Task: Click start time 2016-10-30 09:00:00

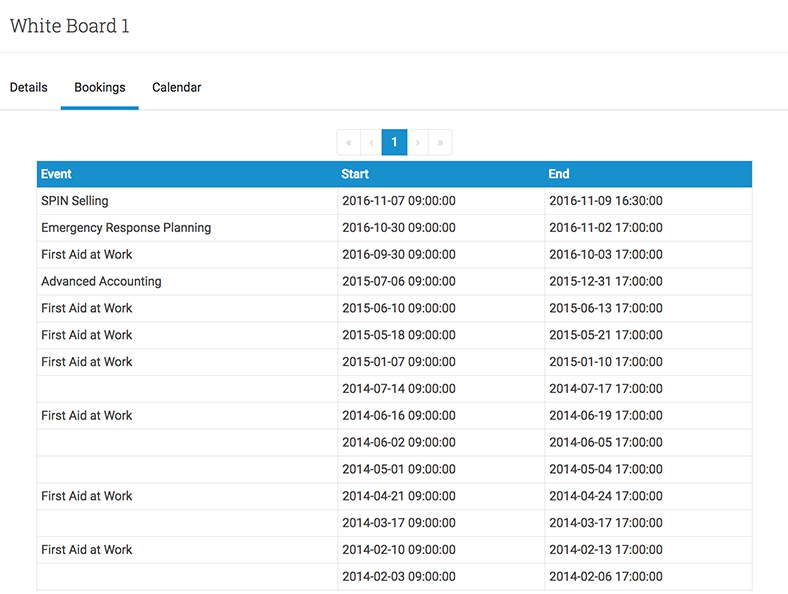Action: tap(399, 228)
